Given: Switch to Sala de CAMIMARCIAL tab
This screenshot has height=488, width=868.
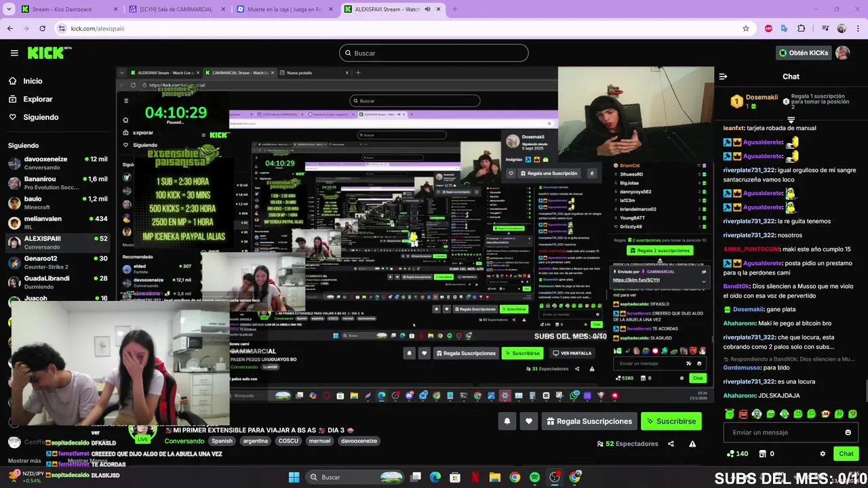Looking at the screenshot, I should (176, 9).
